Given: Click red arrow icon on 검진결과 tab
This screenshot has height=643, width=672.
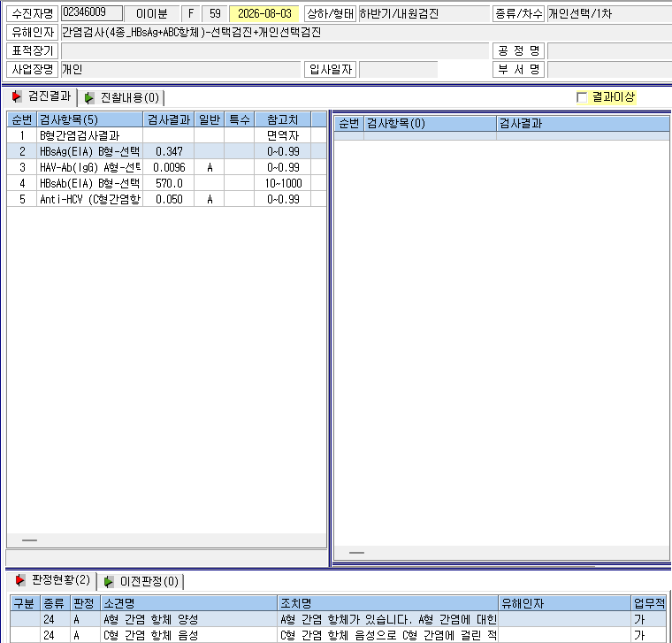Looking at the screenshot, I should tap(17, 96).
